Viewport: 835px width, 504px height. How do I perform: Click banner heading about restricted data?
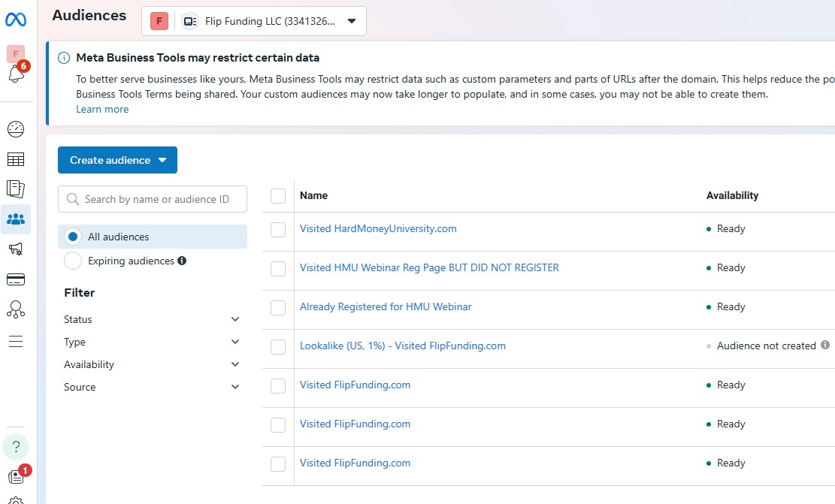(x=198, y=58)
